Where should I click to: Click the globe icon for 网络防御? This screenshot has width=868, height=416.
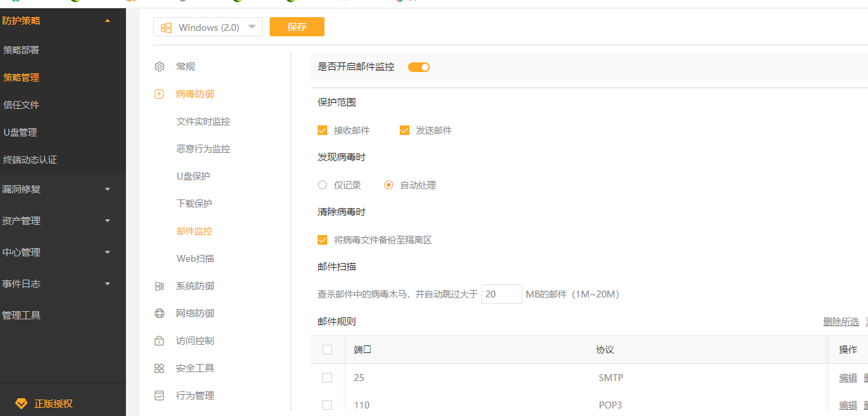coord(159,313)
